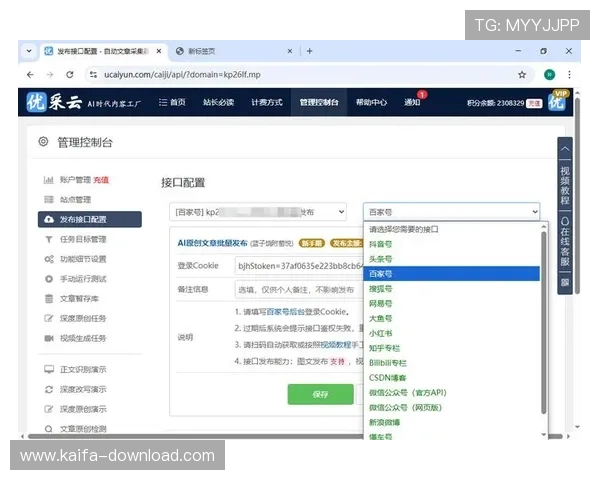
Task: Click the play-circle icon beside 手动运行测试
Action: [x=49, y=279]
